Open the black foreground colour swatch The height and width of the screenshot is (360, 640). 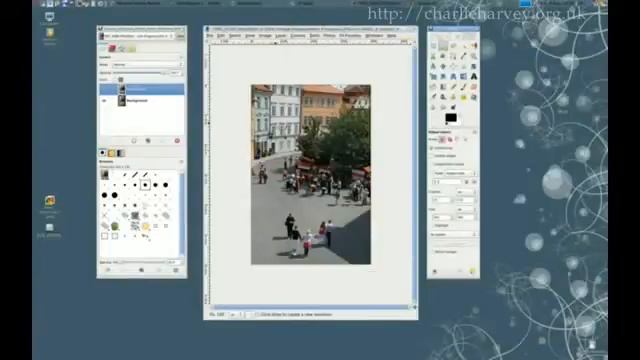450,118
